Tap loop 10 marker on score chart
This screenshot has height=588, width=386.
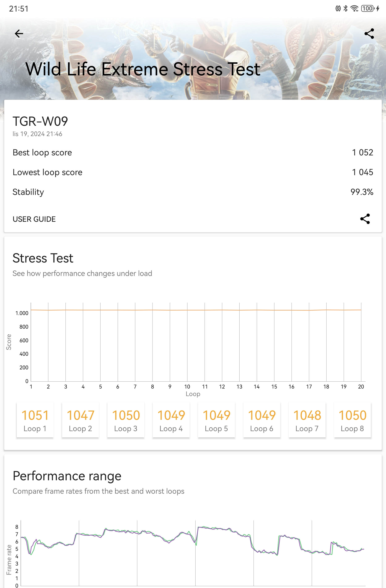(187, 387)
